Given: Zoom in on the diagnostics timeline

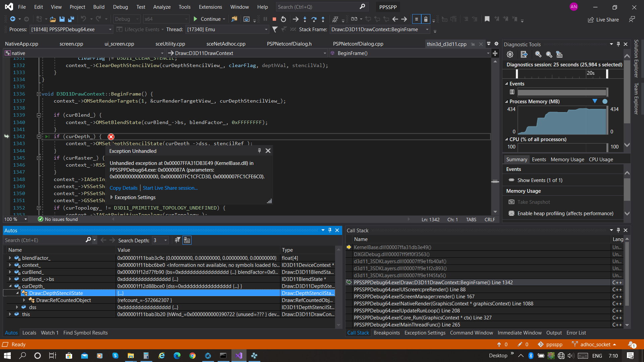Looking at the screenshot, I should (x=538, y=54).
